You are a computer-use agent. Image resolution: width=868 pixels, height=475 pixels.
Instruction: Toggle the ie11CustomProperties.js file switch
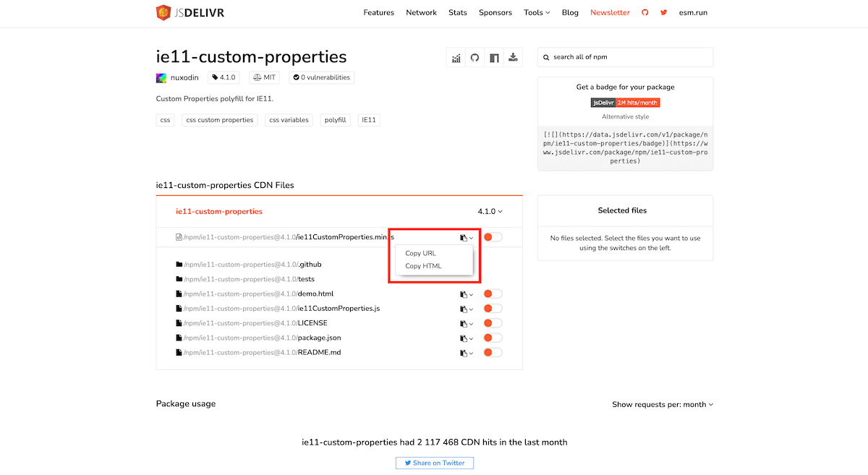pyautogui.click(x=493, y=309)
